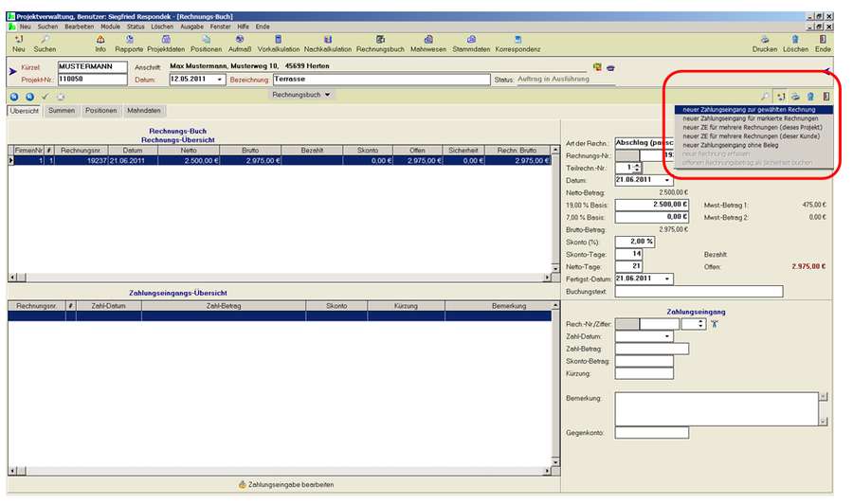Click the Teilrechn.-Nr. spinner arrows
The height and width of the screenshot is (504, 853).
point(636,168)
